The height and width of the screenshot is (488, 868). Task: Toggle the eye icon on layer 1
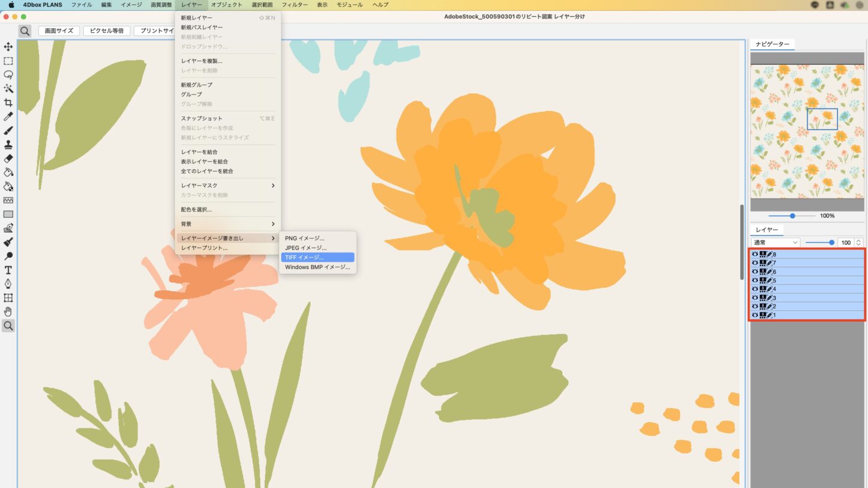coord(755,315)
